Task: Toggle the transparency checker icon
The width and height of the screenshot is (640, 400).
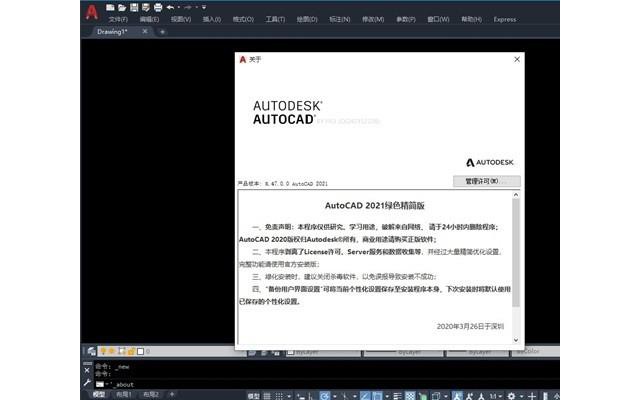Action: (410, 396)
